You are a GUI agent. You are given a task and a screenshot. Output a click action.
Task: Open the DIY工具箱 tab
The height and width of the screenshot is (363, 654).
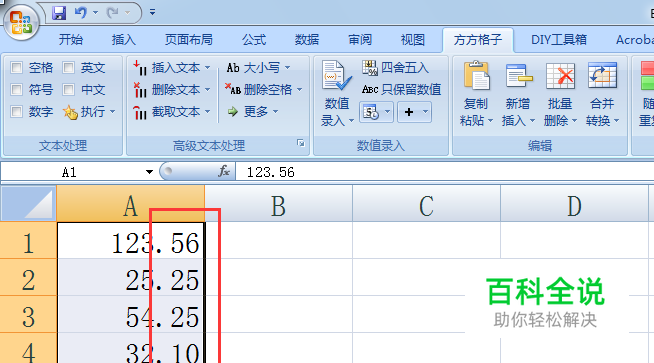558,40
